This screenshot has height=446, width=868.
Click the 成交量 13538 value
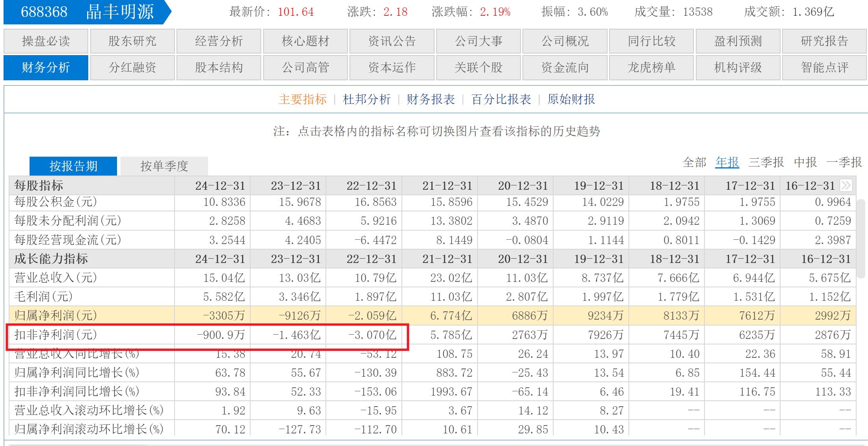coord(698,12)
